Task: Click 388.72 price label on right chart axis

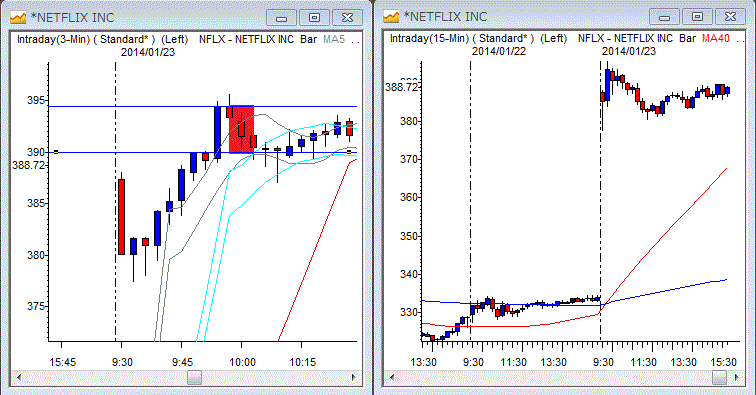Action: coord(401,87)
